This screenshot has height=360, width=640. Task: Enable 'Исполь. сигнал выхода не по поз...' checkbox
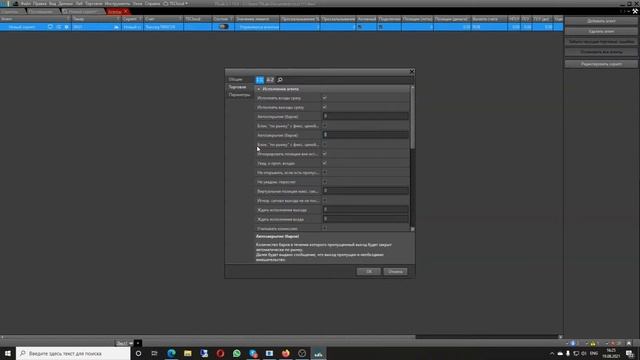point(324,200)
